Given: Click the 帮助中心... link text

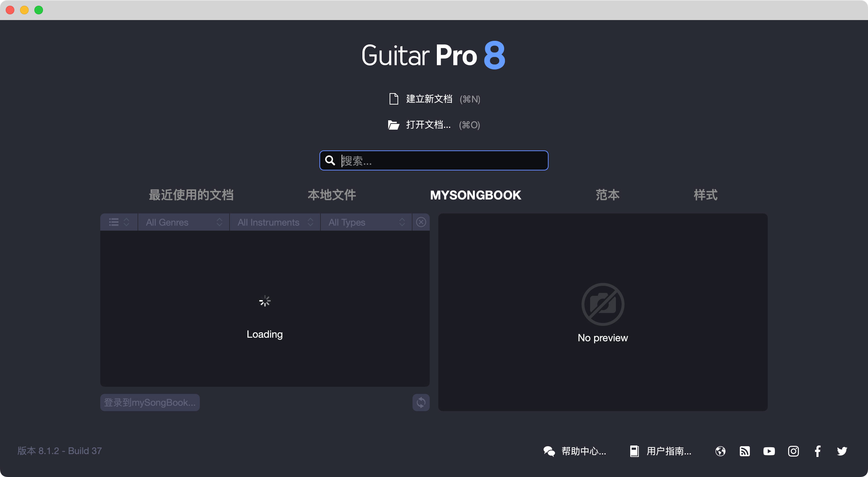Looking at the screenshot, I should click(584, 451).
